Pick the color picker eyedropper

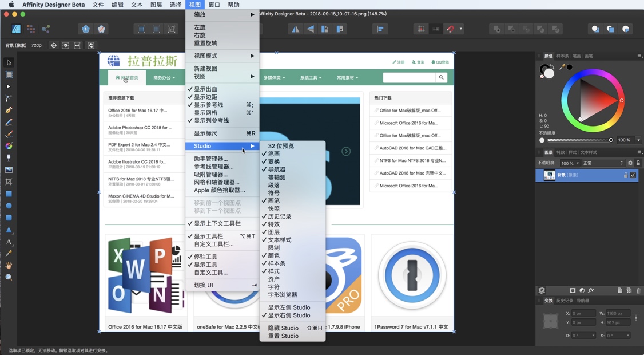click(x=562, y=66)
